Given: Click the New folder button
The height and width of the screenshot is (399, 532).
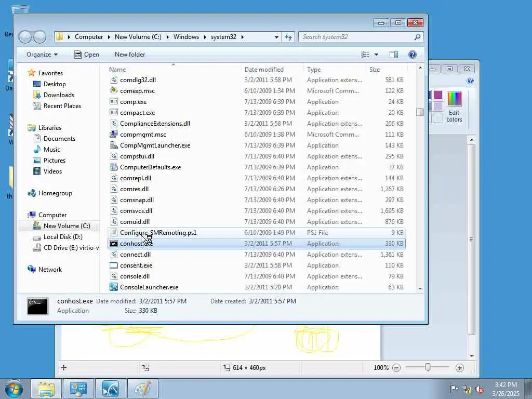Looking at the screenshot, I should click(x=130, y=55).
